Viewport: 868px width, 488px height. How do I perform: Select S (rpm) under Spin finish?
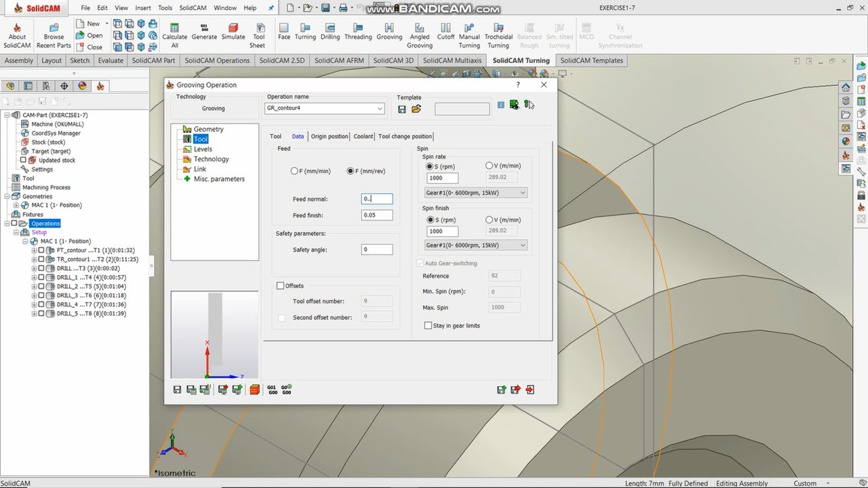coord(429,220)
